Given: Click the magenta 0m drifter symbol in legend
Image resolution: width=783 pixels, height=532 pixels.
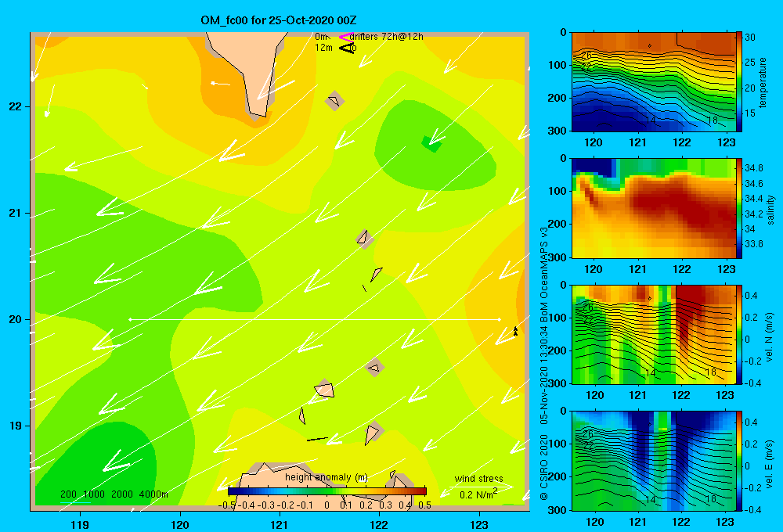Looking at the screenshot, I should coord(346,37).
